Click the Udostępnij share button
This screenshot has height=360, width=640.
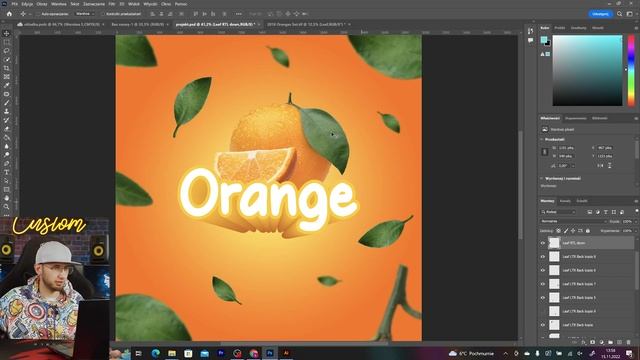pos(600,14)
